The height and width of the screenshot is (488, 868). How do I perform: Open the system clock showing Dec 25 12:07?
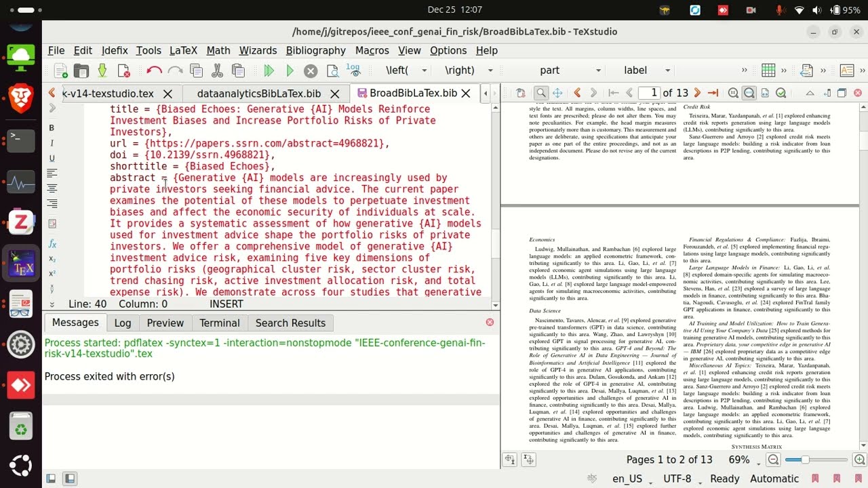(455, 9)
